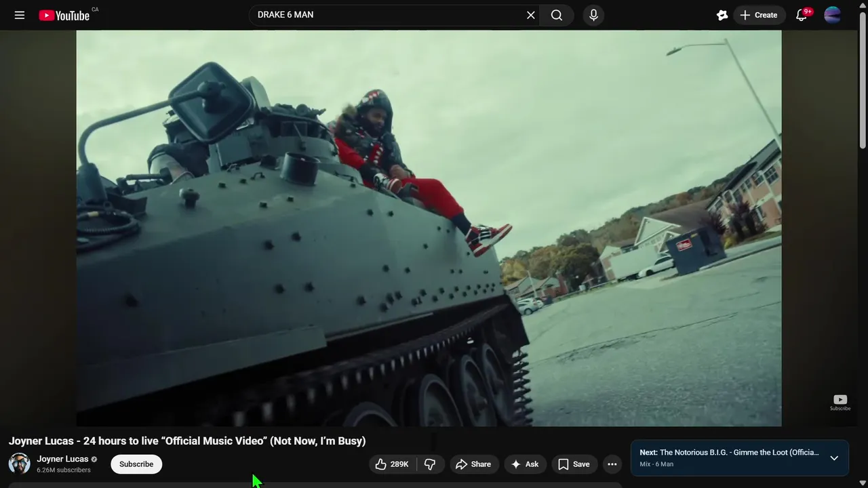868x488 pixels.
Task: Expand the Mix - 6 Man playlist panel
Action: coord(834,458)
